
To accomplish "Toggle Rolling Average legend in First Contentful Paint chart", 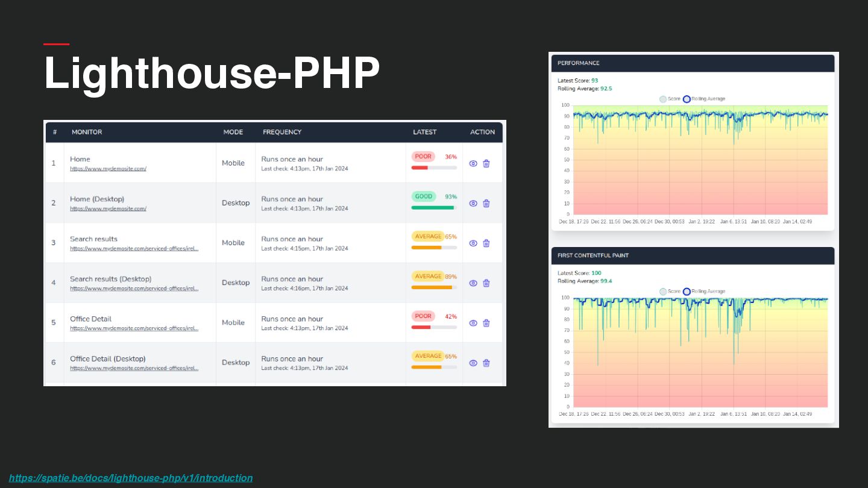I will [704, 291].
